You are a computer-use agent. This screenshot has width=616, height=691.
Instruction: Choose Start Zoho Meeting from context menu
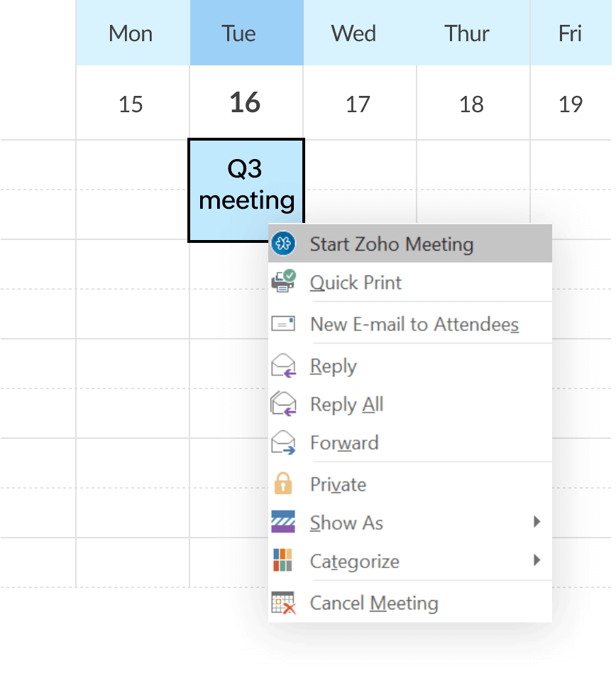click(x=392, y=243)
